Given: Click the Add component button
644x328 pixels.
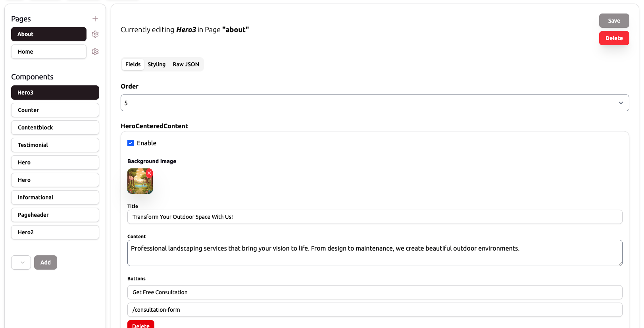Looking at the screenshot, I should pos(46,262).
